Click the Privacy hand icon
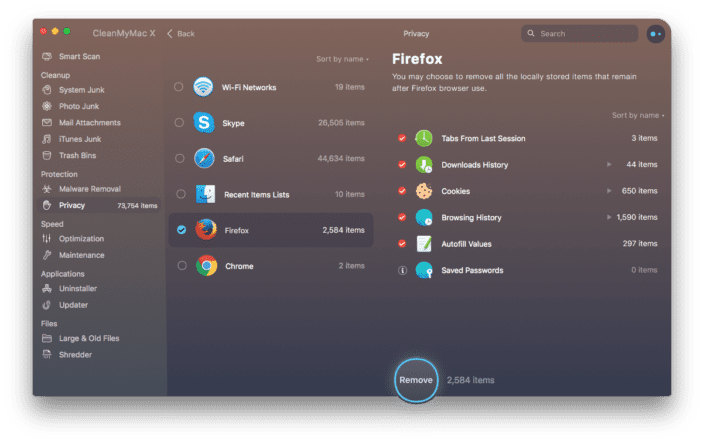The image size is (704, 443). (47, 205)
